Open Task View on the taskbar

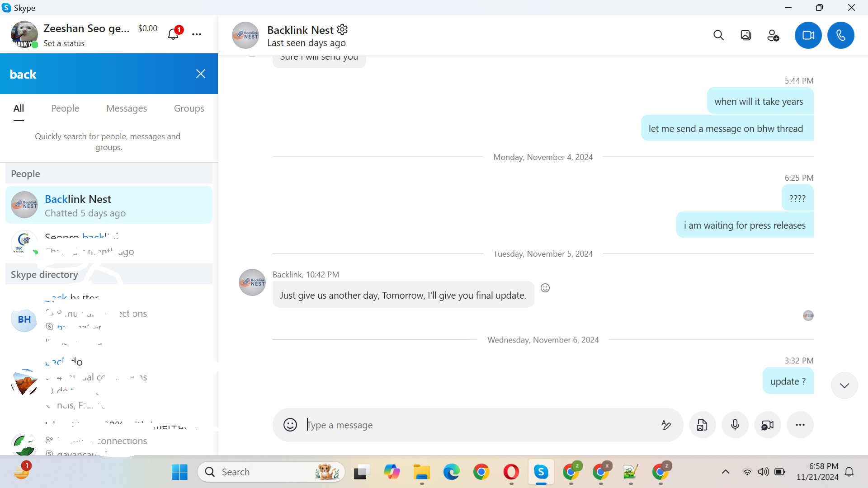(x=362, y=472)
